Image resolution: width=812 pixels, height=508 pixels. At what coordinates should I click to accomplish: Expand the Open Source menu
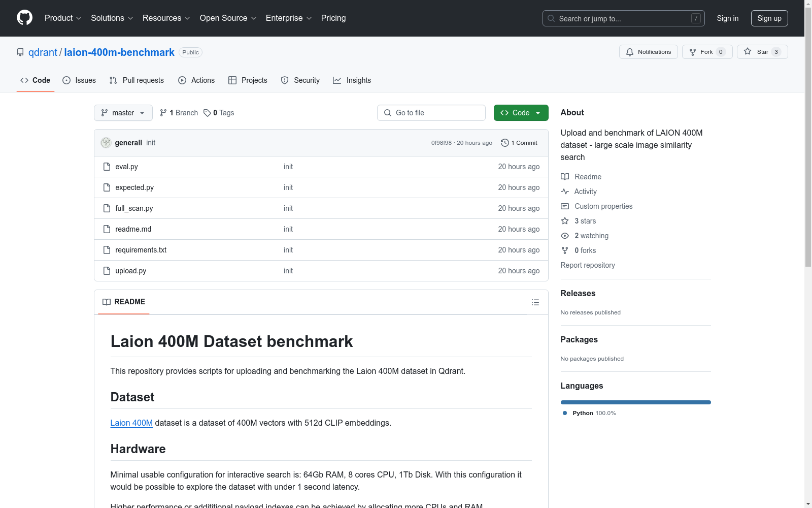click(x=228, y=18)
